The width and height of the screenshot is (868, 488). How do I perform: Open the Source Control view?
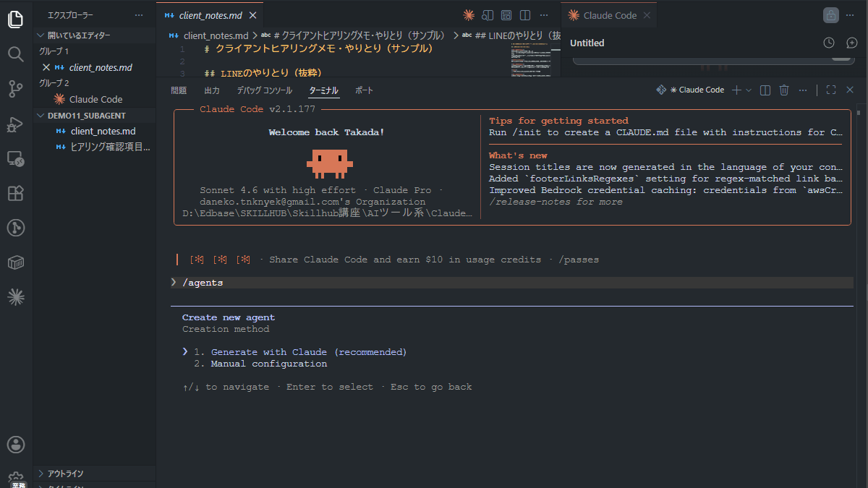pyautogui.click(x=15, y=89)
